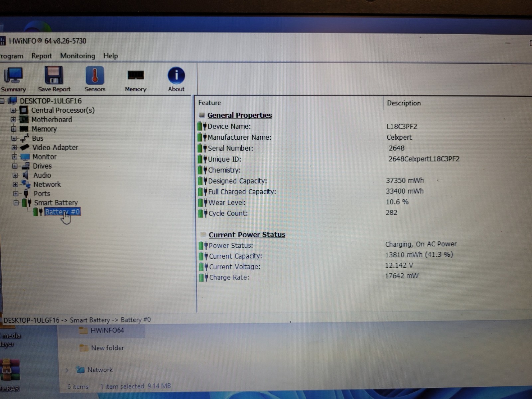Open the Summary toolbar icon
The height and width of the screenshot is (399, 532).
point(13,79)
